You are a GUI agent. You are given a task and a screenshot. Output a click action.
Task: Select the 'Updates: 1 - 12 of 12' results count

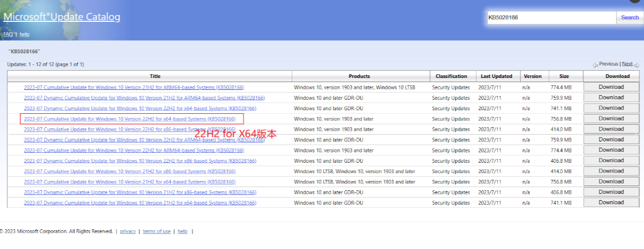(x=46, y=64)
